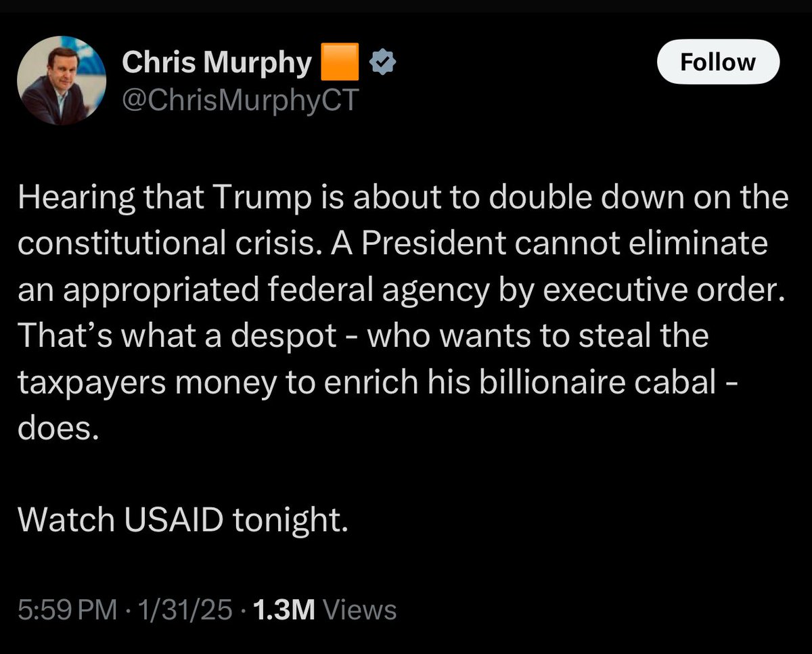This screenshot has width=812, height=654.
Task: Click the blue verified checkmark badge
Action: coord(384,63)
